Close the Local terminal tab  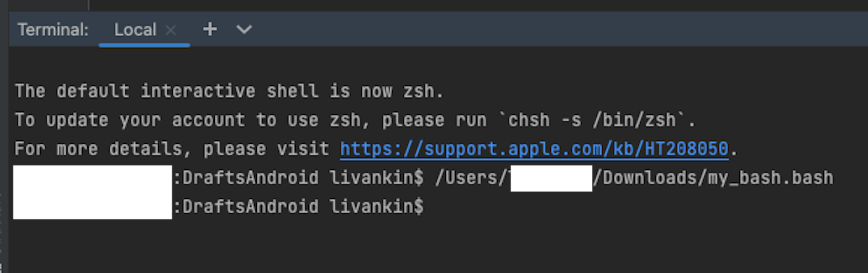(170, 30)
